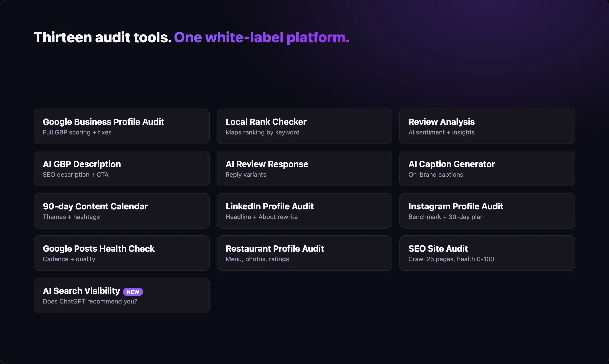Image resolution: width=609 pixels, height=364 pixels.
Task: Select the AI Caption Generator card
Action: pos(487,169)
